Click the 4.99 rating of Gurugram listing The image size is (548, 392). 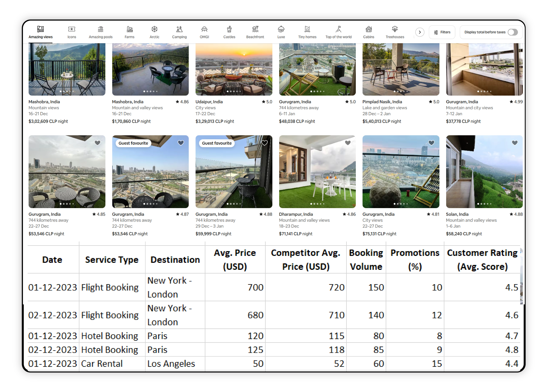tap(516, 102)
